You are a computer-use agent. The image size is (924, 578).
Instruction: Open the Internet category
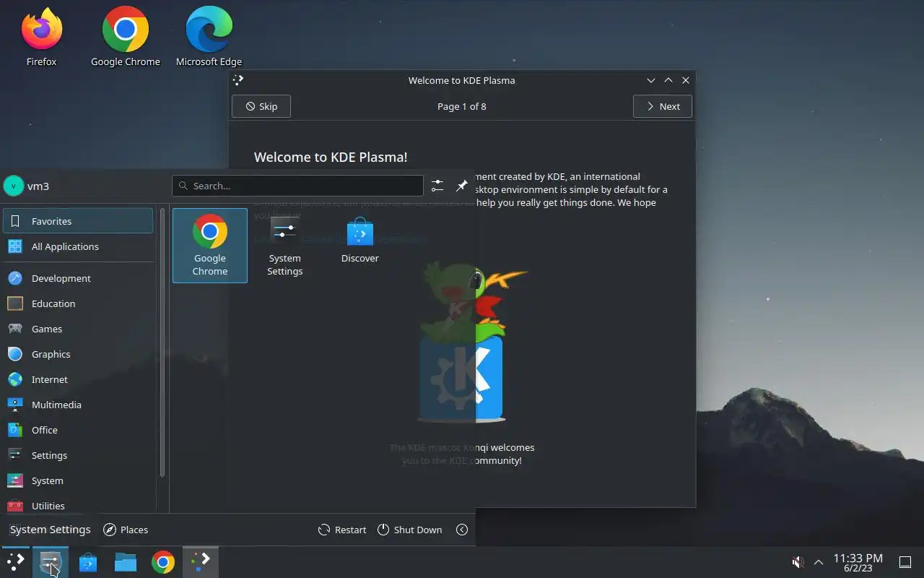78,379
